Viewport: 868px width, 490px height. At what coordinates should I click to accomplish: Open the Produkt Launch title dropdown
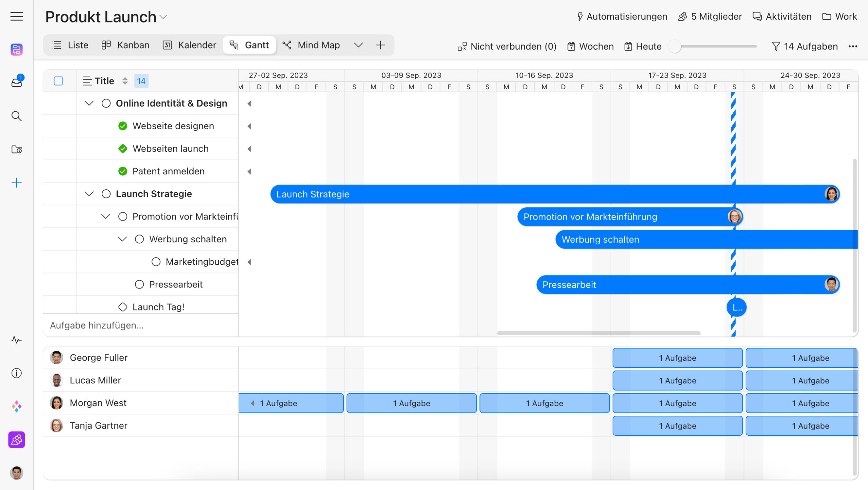click(163, 17)
